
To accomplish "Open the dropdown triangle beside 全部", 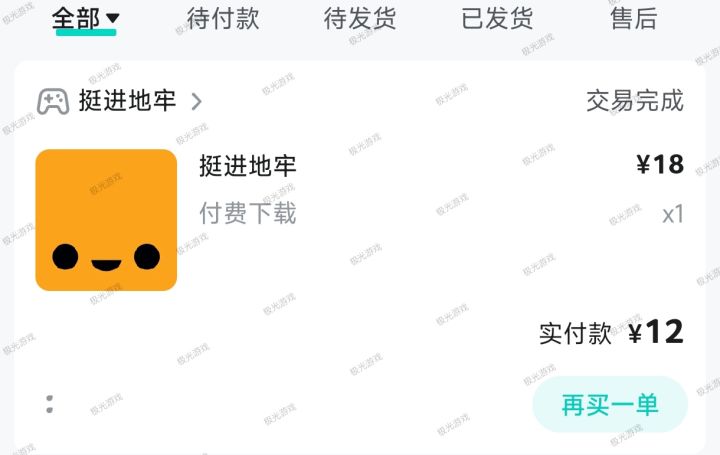I will pyautogui.click(x=112, y=18).
